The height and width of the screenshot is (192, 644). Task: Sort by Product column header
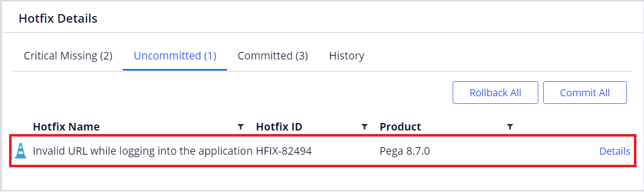(400, 126)
